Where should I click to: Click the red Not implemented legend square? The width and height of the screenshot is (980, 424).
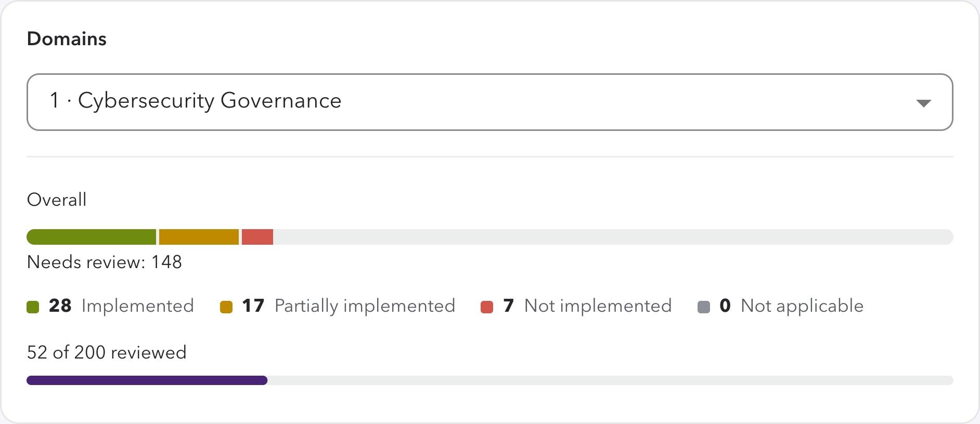tap(487, 307)
